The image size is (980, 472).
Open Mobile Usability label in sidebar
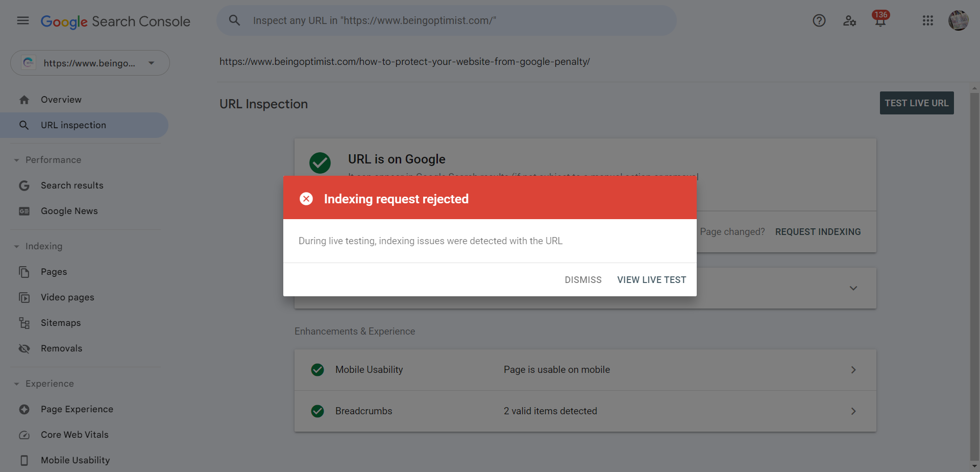[x=76, y=460]
